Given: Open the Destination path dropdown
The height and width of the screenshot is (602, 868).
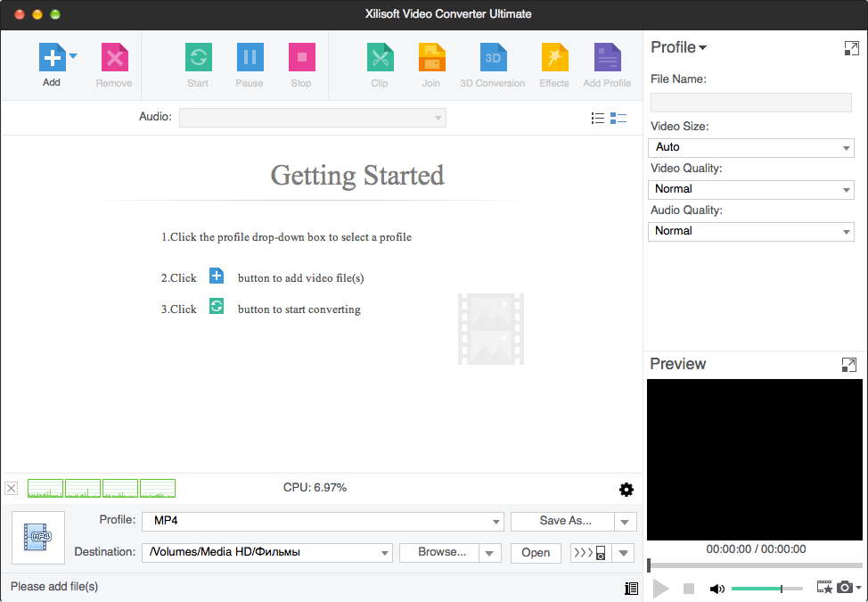Looking at the screenshot, I should click(x=267, y=553).
